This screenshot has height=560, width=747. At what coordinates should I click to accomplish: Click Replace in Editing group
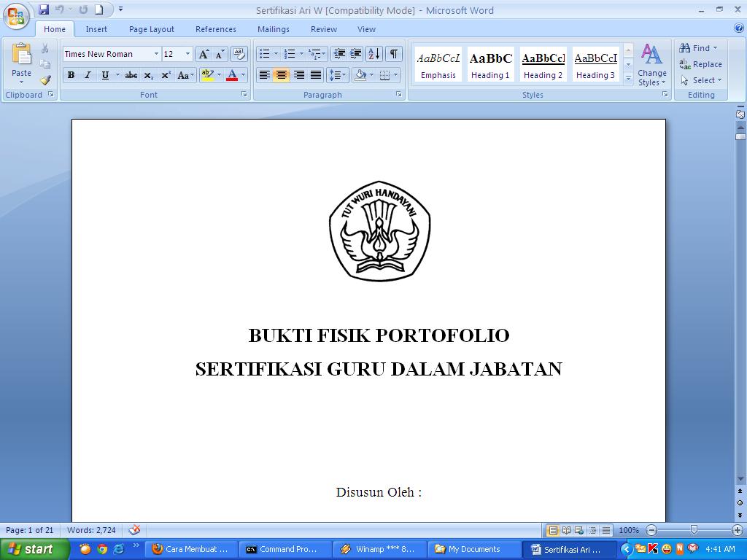click(x=701, y=64)
